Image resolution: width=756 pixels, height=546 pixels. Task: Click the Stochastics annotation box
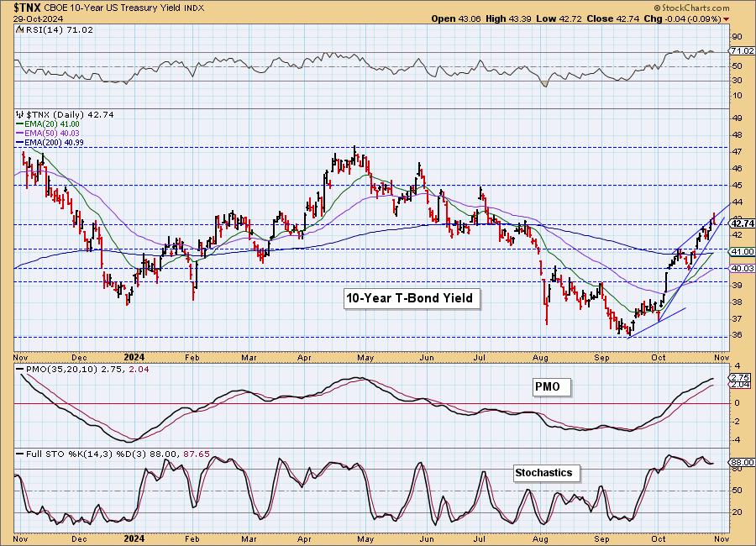click(x=547, y=473)
